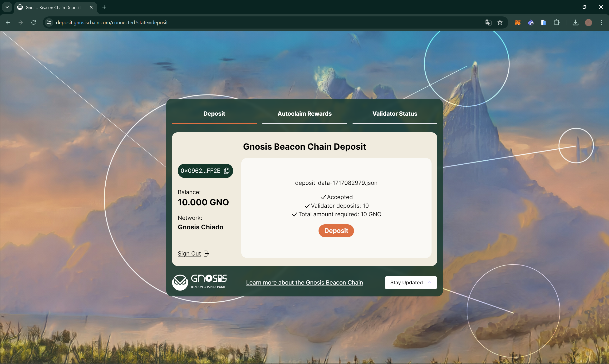Open the MetaMask fox extension

click(x=517, y=23)
